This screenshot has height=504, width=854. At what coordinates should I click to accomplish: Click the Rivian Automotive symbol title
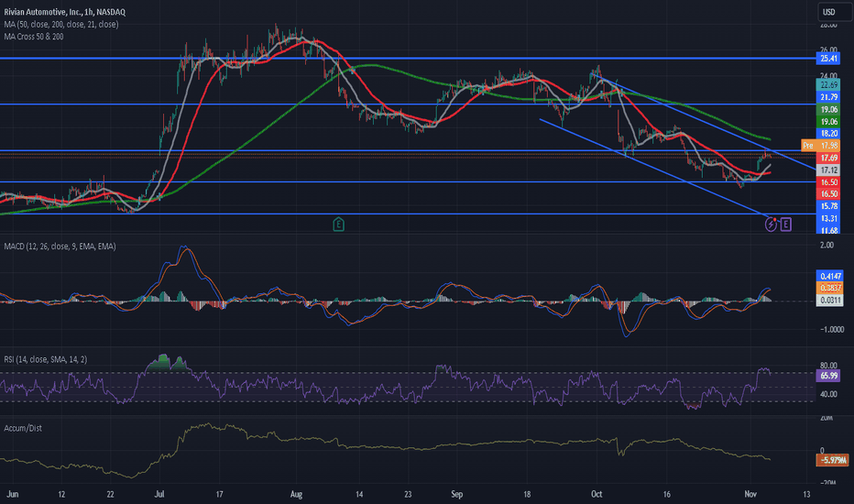64,11
